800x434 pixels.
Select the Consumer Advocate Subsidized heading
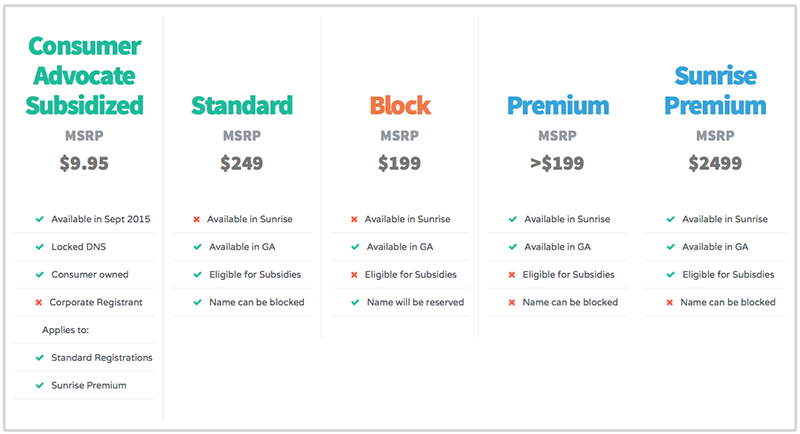pyautogui.click(x=85, y=76)
